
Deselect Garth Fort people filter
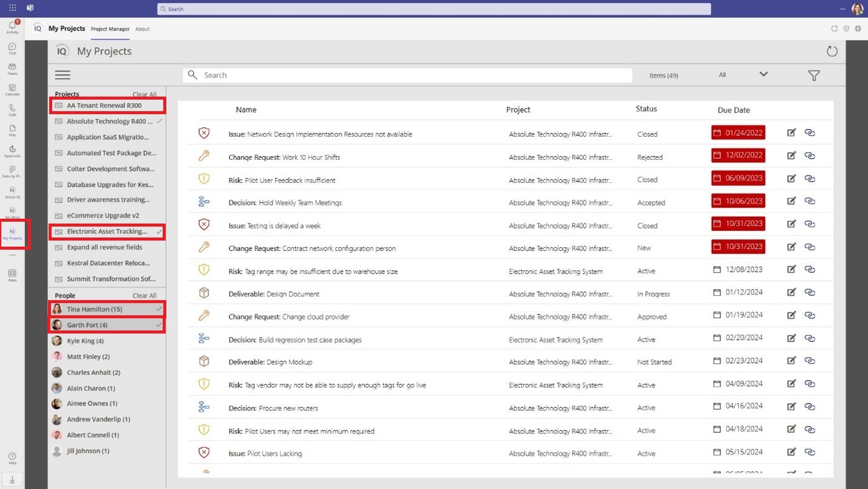point(107,325)
